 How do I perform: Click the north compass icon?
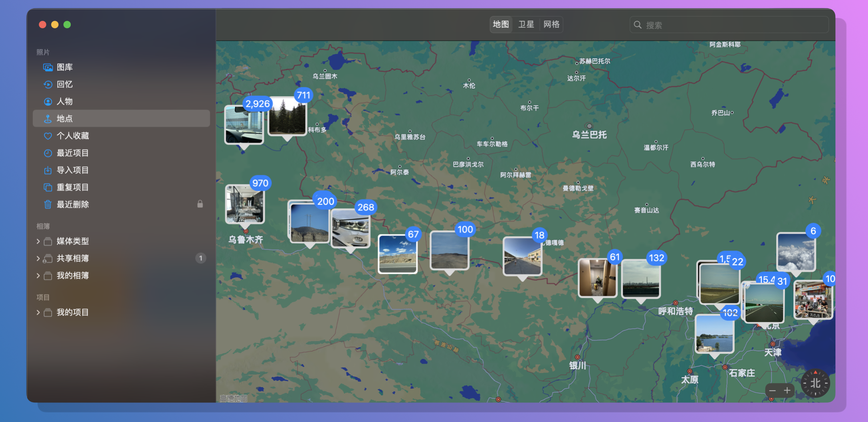[x=815, y=383]
